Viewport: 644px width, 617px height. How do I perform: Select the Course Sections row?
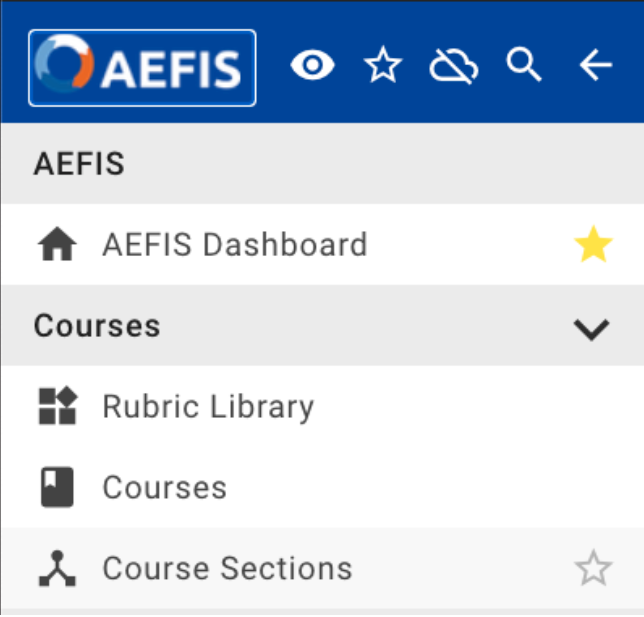(322, 569)
